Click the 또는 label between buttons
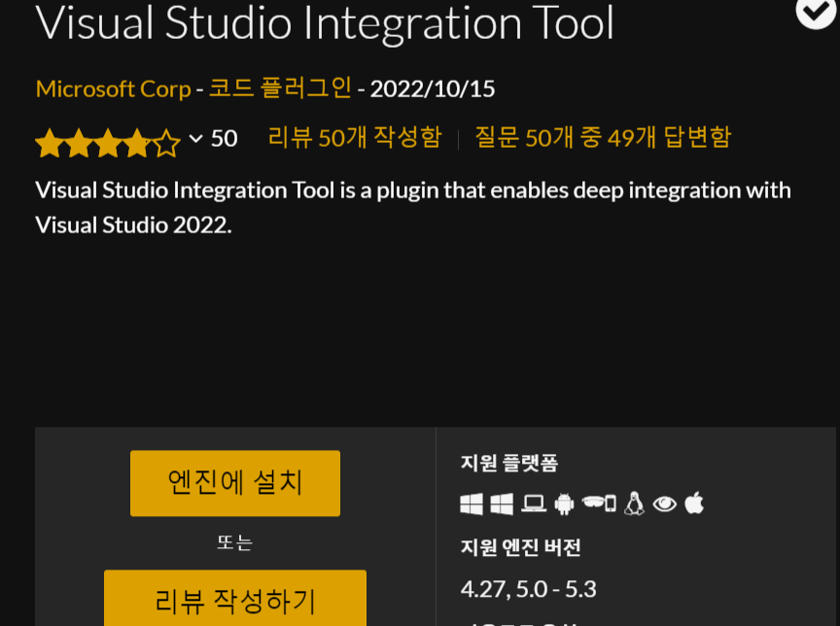 [x=235, y=543]
